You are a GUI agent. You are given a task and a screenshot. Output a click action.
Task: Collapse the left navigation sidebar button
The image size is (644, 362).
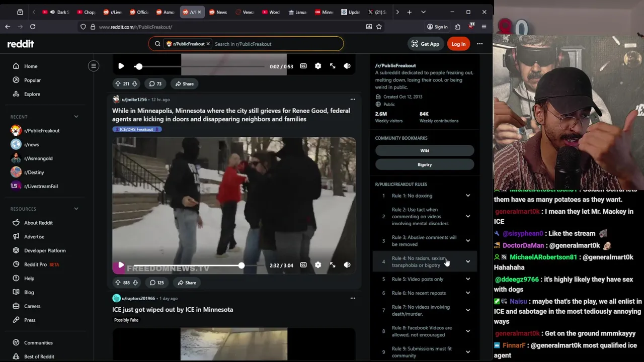(94, 66)
